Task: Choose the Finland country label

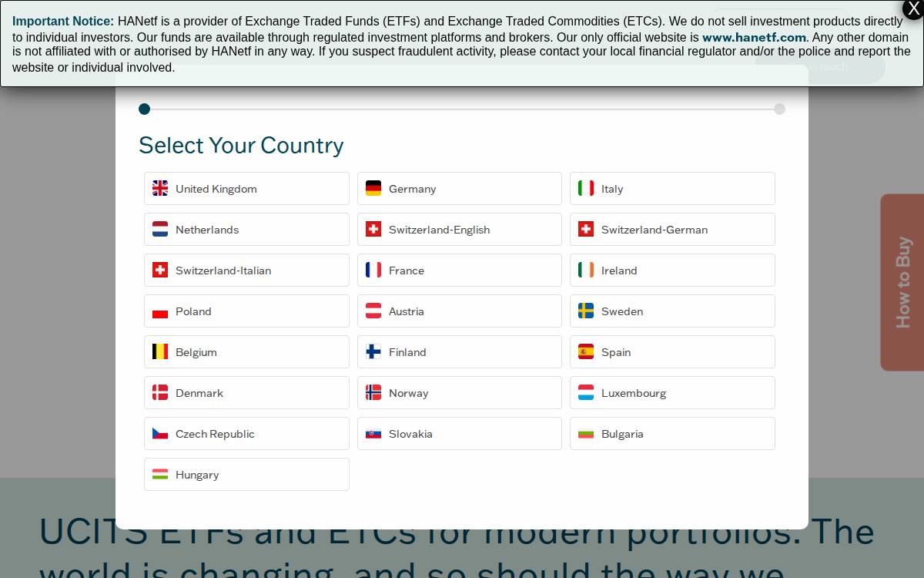Action: coord(407,352)
